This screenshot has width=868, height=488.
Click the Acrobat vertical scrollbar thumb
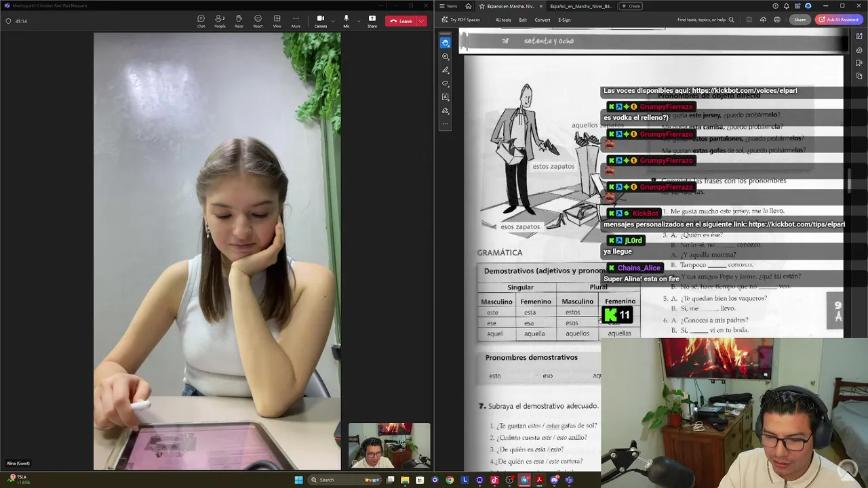point(848,182)
